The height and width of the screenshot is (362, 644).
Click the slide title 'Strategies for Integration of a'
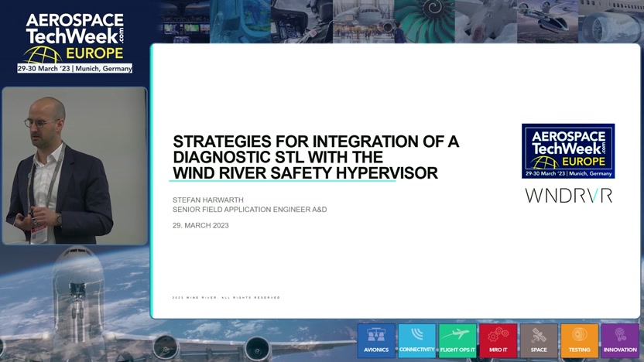316,142
